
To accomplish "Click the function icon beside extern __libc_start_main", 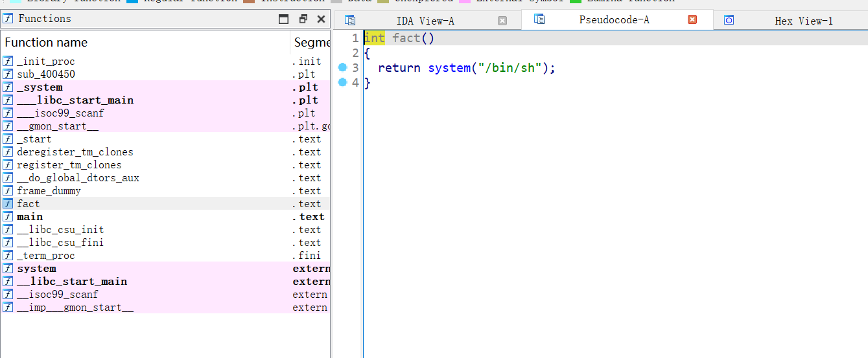I will coord(8,282).
